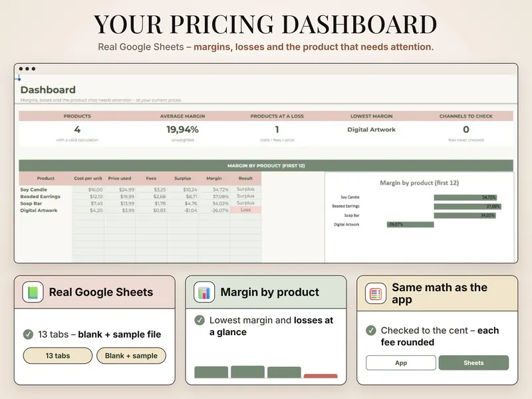This screenshot has width=532, height=399.
Task: Click the LOWEST MARGIN header
Action: click(372, 116)
